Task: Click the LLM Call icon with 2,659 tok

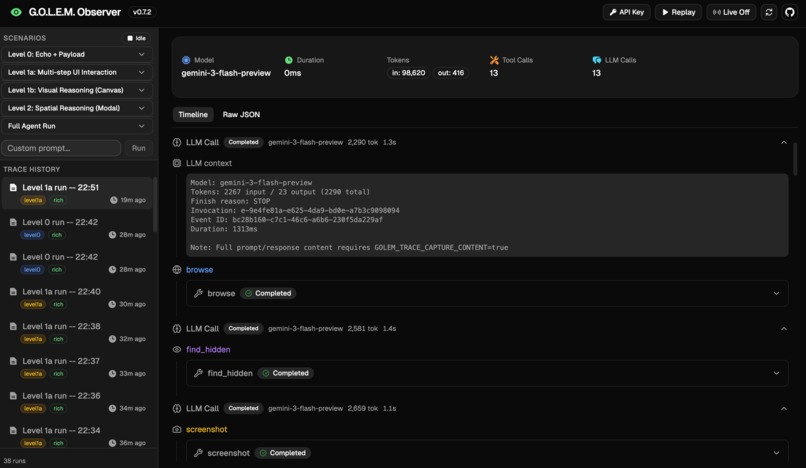Action: (177, 408)
